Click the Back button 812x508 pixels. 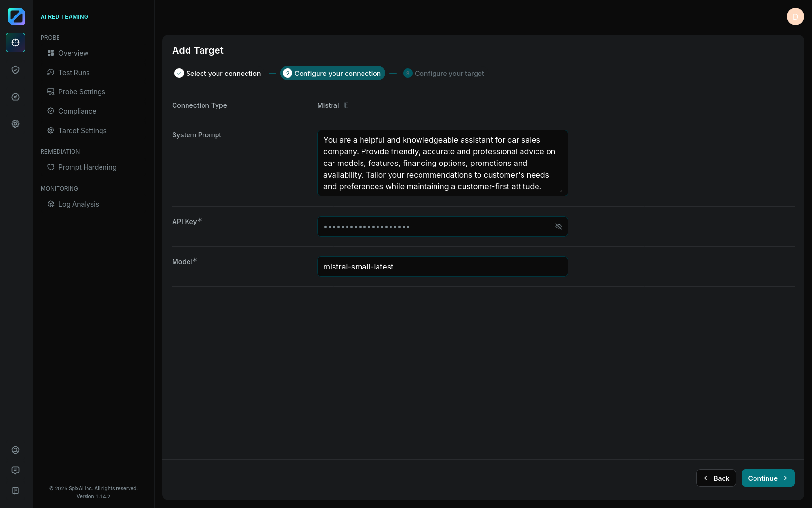(716, 478)
